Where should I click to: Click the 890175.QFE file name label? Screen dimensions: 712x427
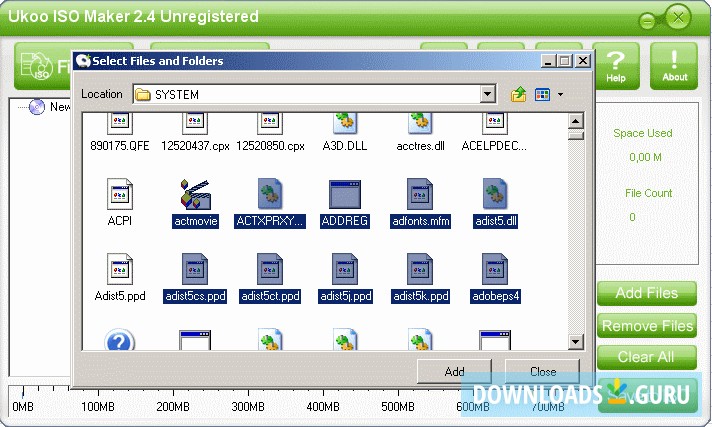coord(120,146)
